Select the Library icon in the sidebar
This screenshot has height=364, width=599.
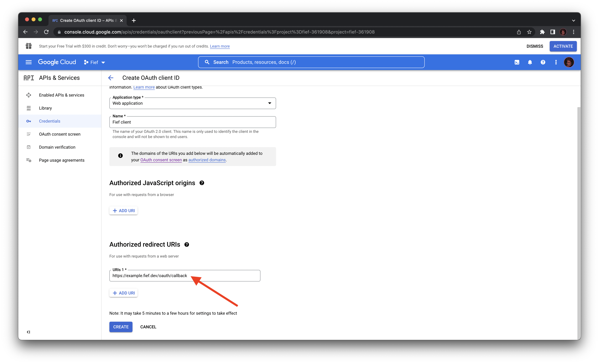(x=29, y=108)
